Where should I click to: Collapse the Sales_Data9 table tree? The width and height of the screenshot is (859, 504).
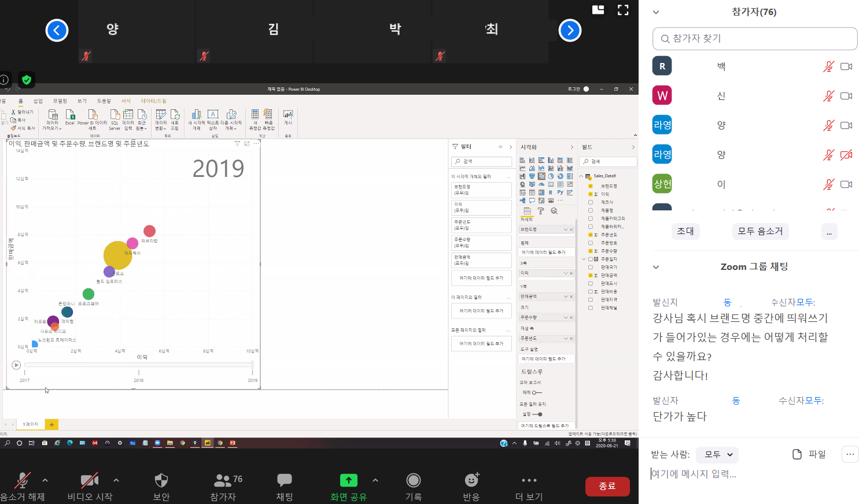click(581, 176)
